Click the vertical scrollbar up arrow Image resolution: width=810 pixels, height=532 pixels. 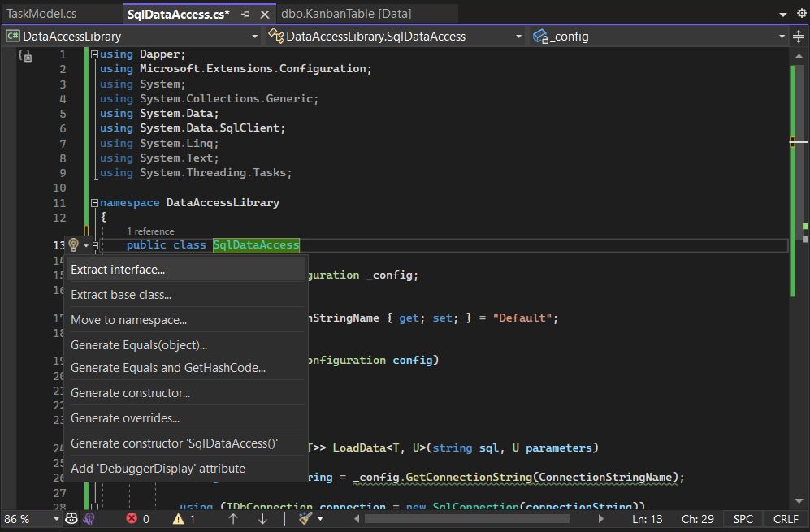799,56
